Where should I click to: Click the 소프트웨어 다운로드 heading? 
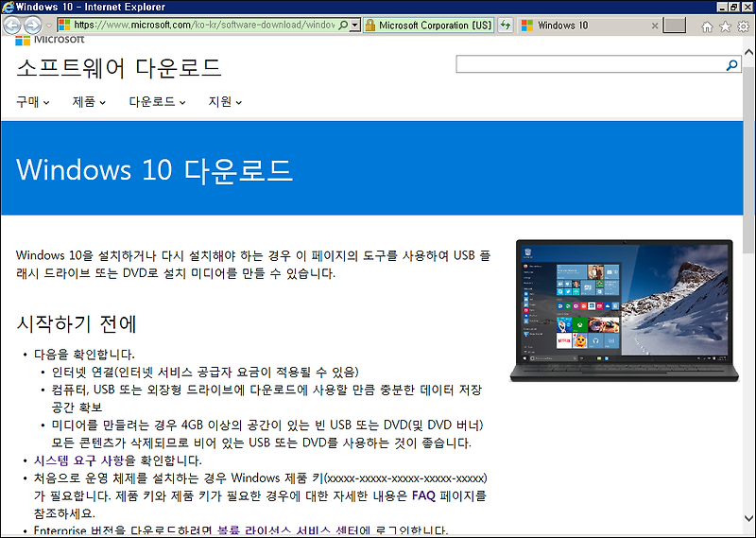(x=119, y=67)
